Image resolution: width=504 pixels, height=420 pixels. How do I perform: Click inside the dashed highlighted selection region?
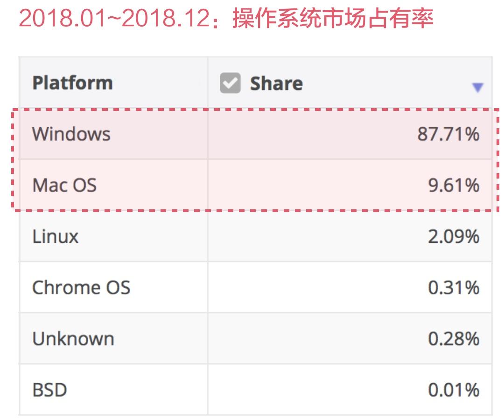(x=252, y=159)
